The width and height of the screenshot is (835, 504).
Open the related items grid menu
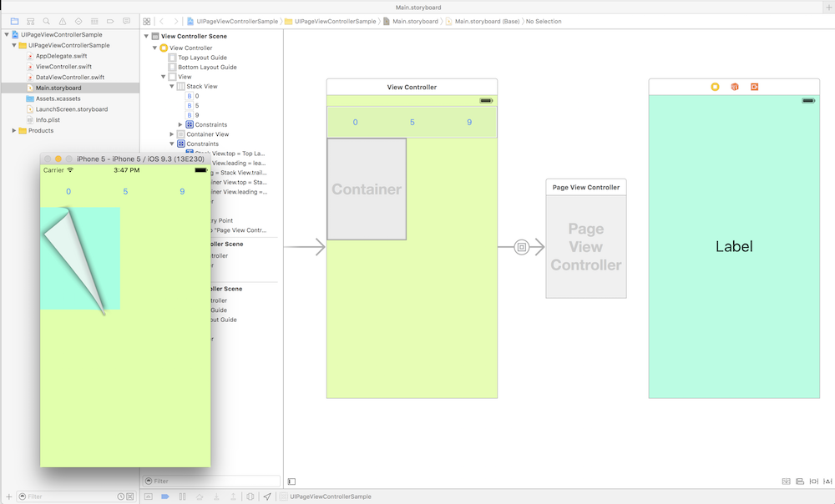point(146,22)
